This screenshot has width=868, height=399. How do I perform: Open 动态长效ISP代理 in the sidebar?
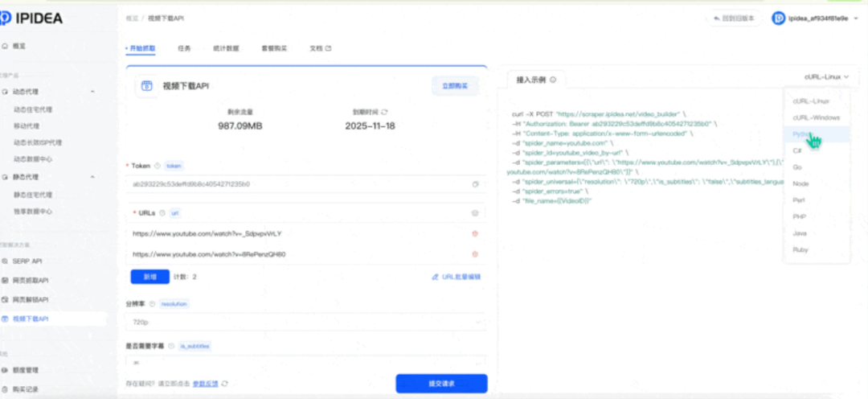[x=38, y=142]
